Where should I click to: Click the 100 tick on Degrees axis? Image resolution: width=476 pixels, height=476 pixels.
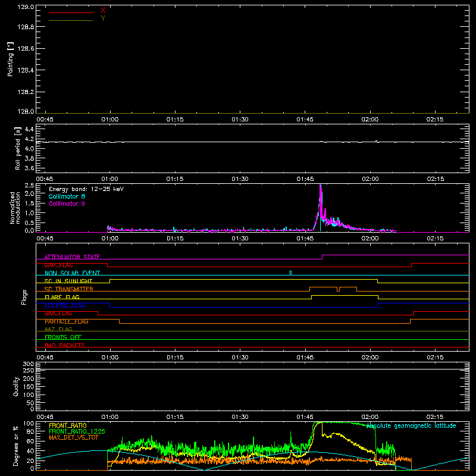pyautogui.click(x=28, y=424)
